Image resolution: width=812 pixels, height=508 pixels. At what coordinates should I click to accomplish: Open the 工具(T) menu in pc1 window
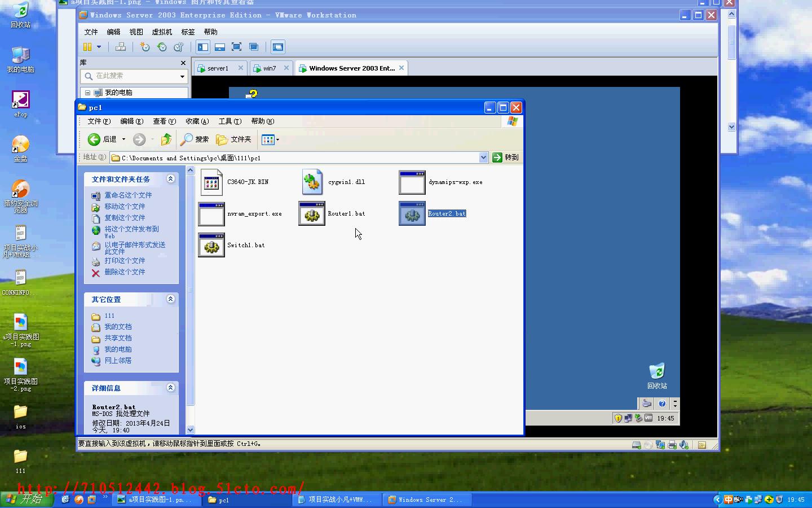pos(230,121)
